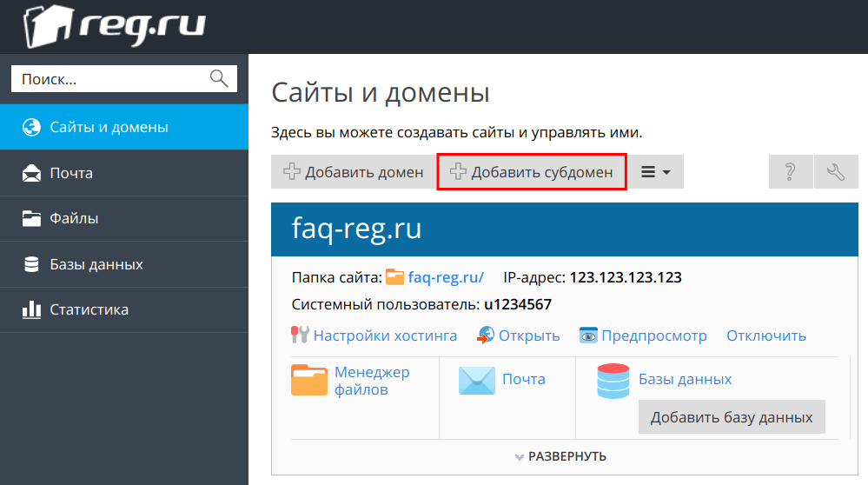Open the faq-reg.ru/ site folder link
The width and height of the screenshot is (868, 485).
coord(446,276)
